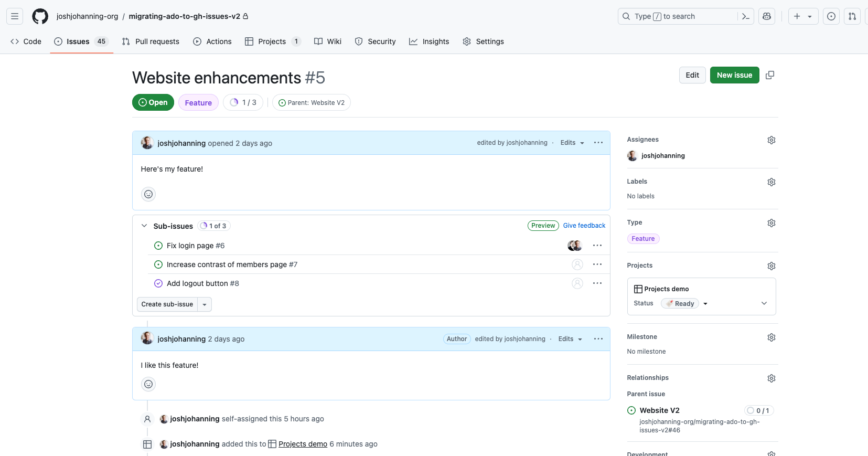Open Projects demo in the sidebar card
Image resolution: width=868 pixels, height=456 pixels.
coord(667,289)
